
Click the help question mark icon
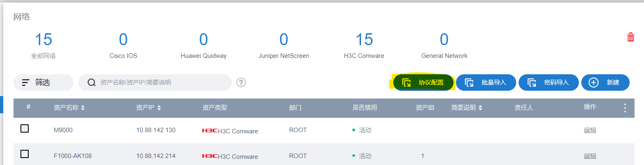(241, 82)
